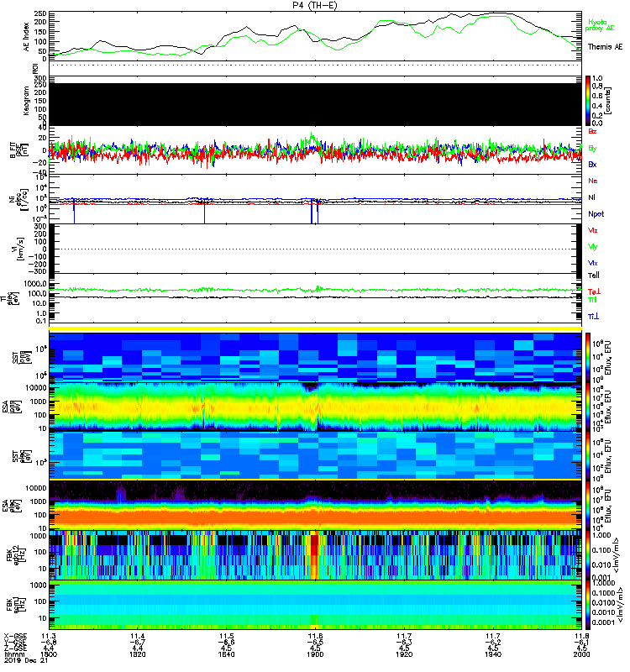Screen dimensions: 630x672
Task: Click the green By legend label
Action: [x=592, y=149]
